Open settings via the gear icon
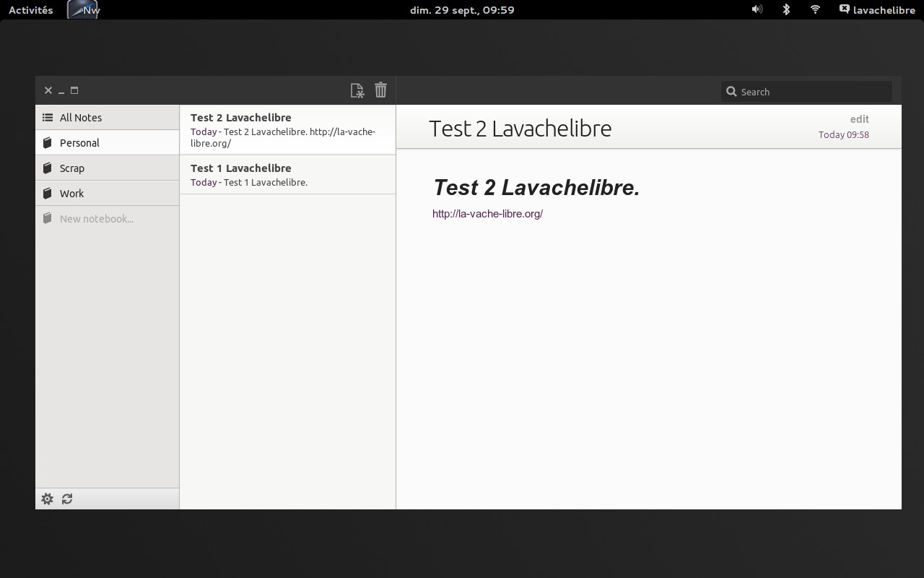Viewport: 924px width, 578px height. [x=47, y=499]
